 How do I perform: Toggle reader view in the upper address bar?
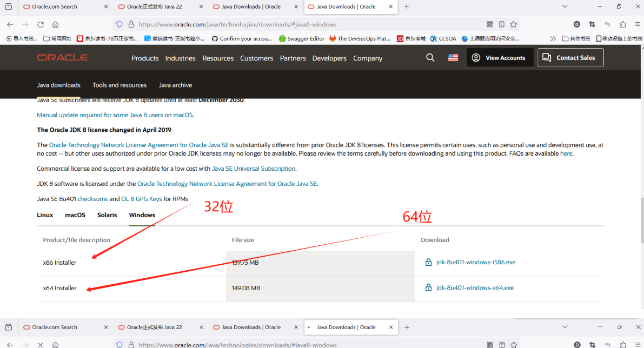[501, 25]
